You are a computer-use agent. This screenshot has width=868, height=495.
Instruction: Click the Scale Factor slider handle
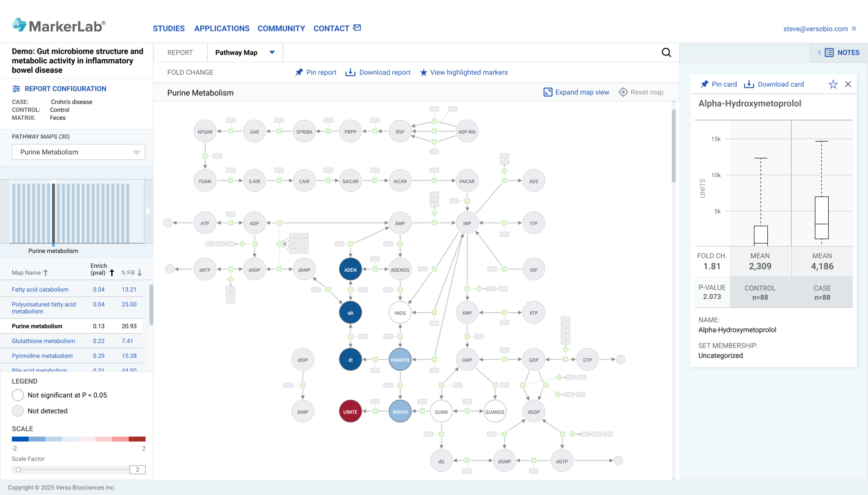(18, 470)
